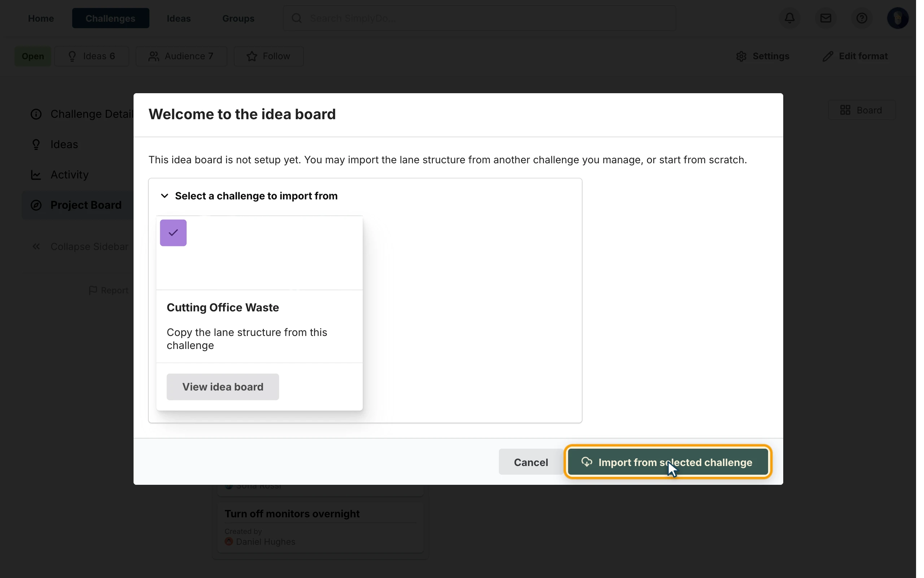Click the Cutting Office Waste card title
Screen dimensions: 924x578
(x=223, y=307)
